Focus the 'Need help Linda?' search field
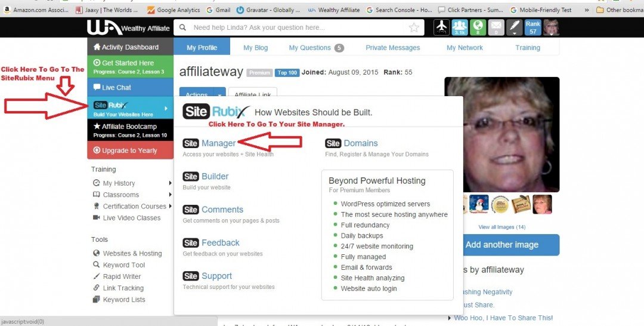The width and height of the screenshot is (644, 326). (299, 27)
